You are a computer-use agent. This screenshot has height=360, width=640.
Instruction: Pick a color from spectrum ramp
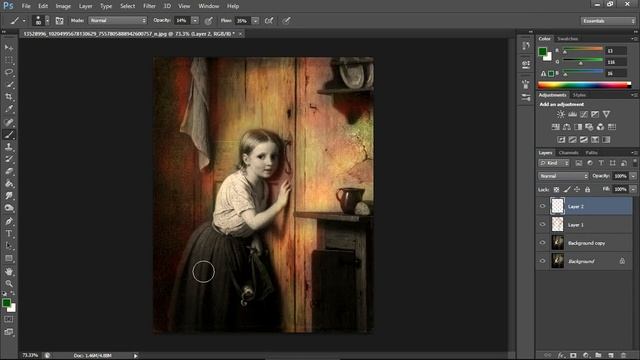coord(584,85)
